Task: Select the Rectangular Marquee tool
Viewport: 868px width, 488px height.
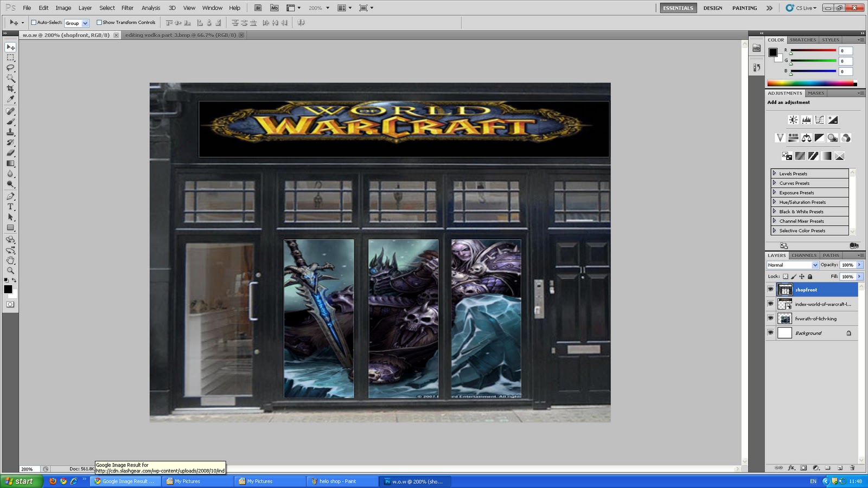Action: click(x=10, y=57)
